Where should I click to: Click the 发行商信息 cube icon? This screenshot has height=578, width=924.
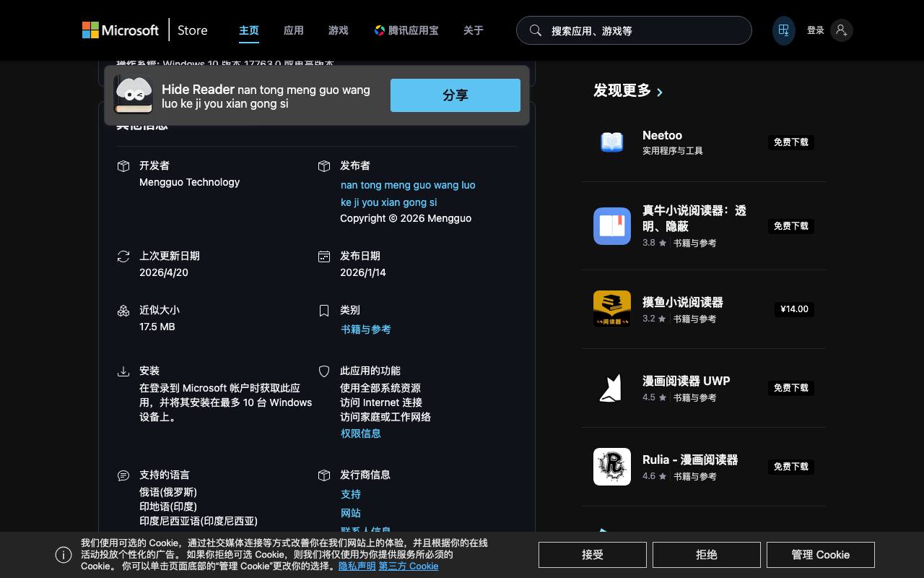point(324,475)
